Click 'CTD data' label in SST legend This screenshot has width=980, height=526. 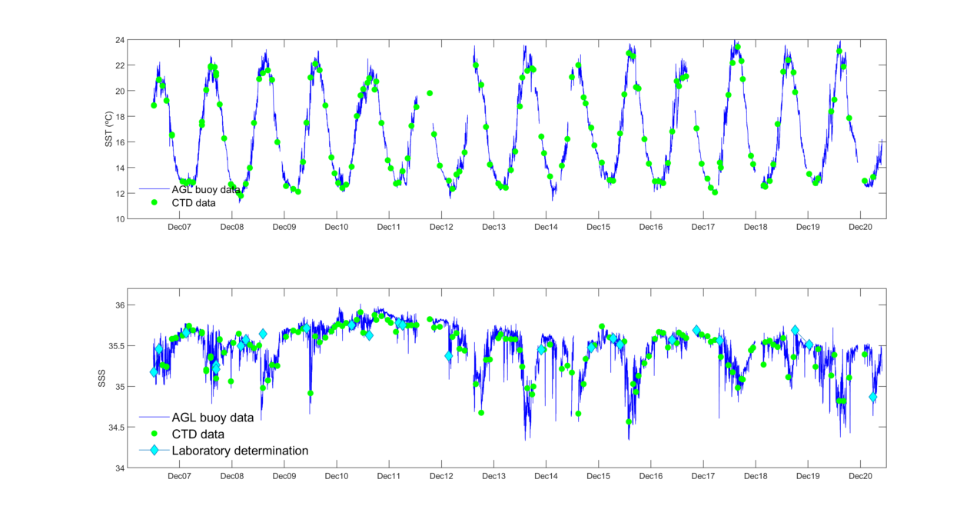(x=194, y=203)
